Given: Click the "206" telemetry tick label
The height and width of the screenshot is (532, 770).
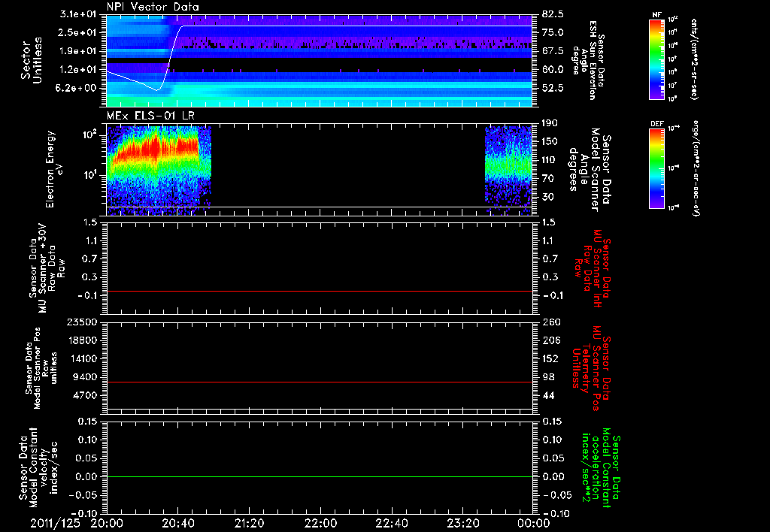Looking at the screenshot, I should [x=550, y=340].
